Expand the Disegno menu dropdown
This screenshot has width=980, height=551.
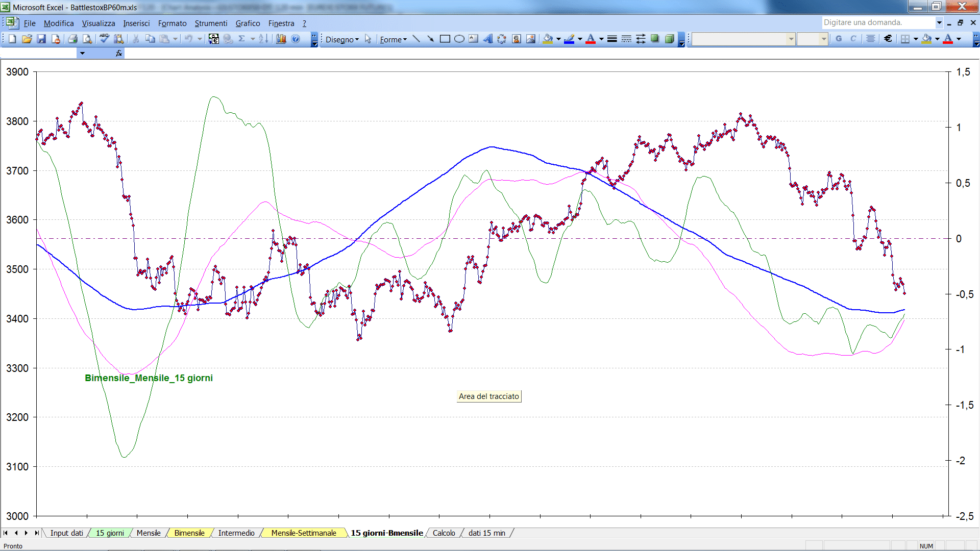click(342, 39)
